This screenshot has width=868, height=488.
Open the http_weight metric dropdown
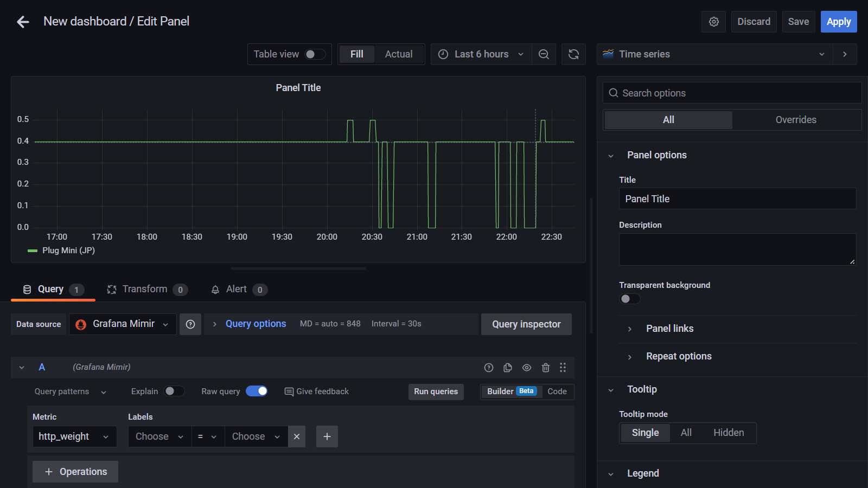(74, 436)
